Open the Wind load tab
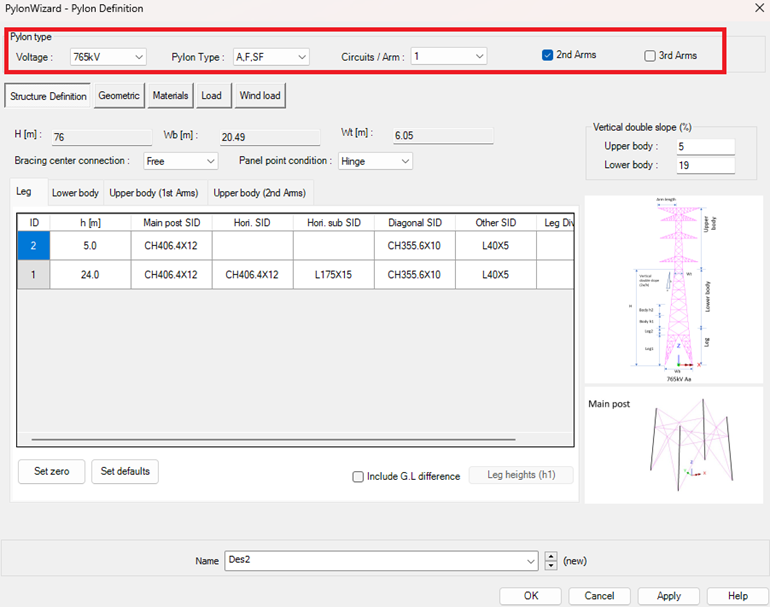 (260, 96)
